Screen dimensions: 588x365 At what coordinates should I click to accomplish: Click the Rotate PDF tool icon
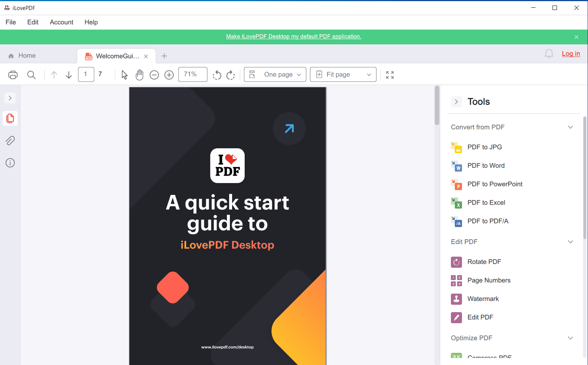pyautogui.click(x=456, y=262)
